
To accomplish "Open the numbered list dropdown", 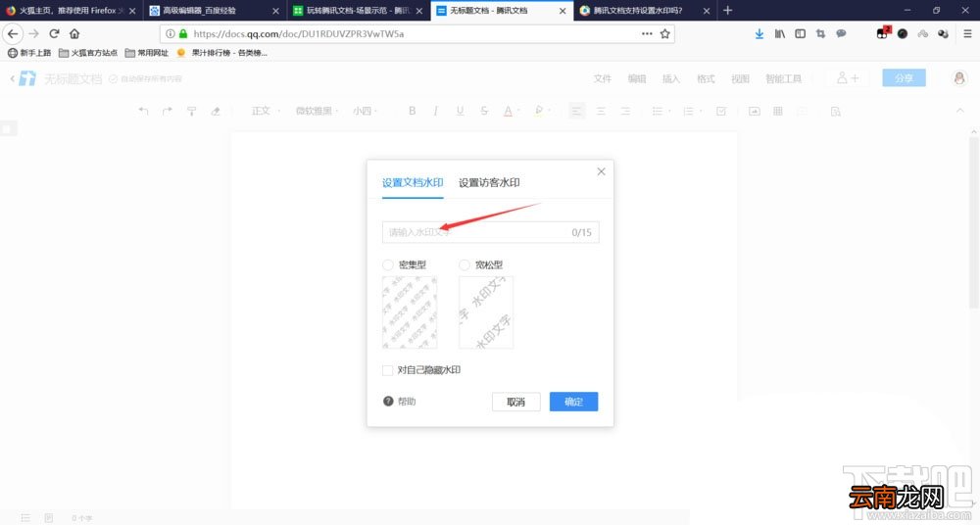I will click(692, 111).
